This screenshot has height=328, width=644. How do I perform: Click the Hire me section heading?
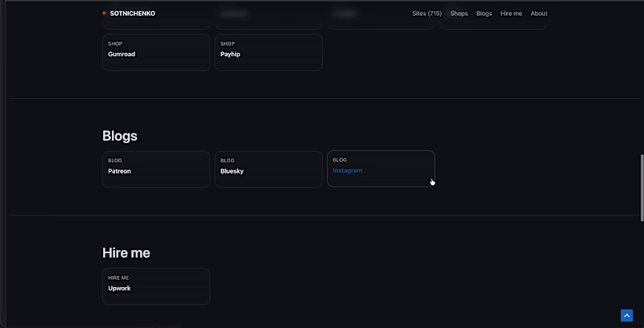click(126, 253)
